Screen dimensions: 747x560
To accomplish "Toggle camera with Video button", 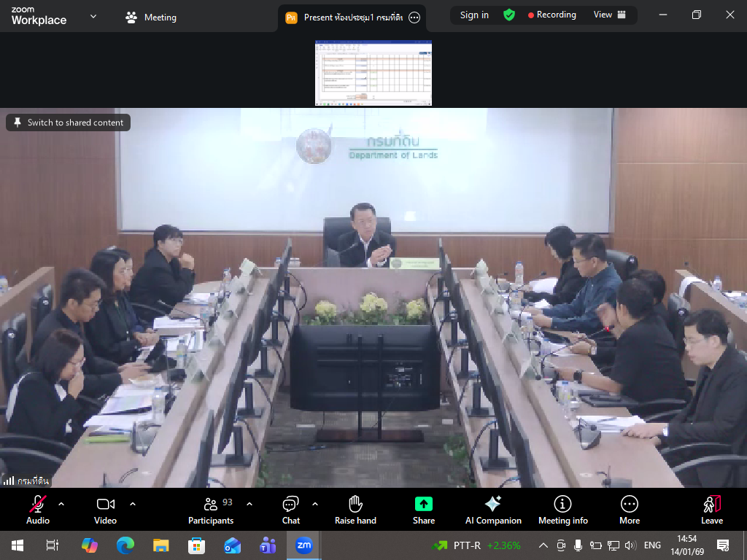I will pos(106,509).
